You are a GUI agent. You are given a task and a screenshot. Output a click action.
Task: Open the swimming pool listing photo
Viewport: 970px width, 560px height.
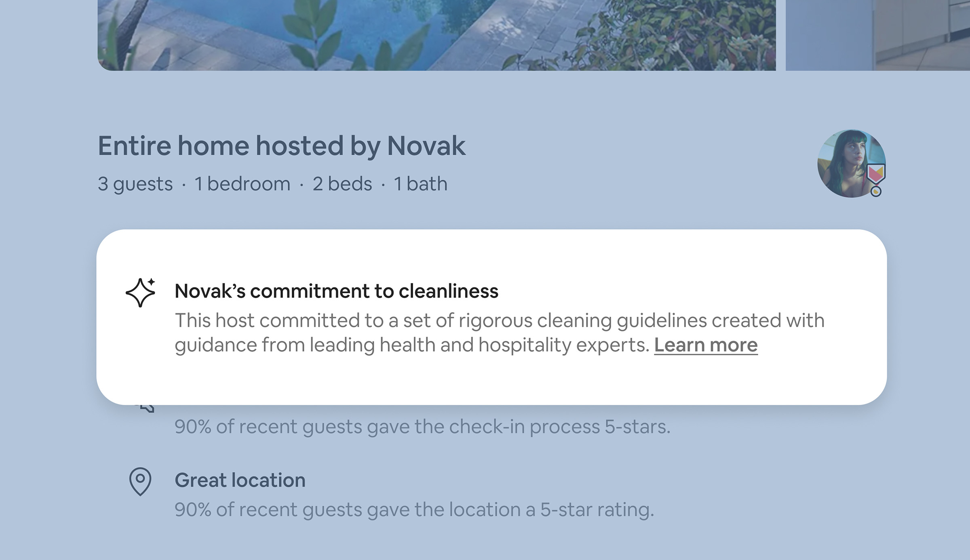pyautogui.click(x=436, y=35)
